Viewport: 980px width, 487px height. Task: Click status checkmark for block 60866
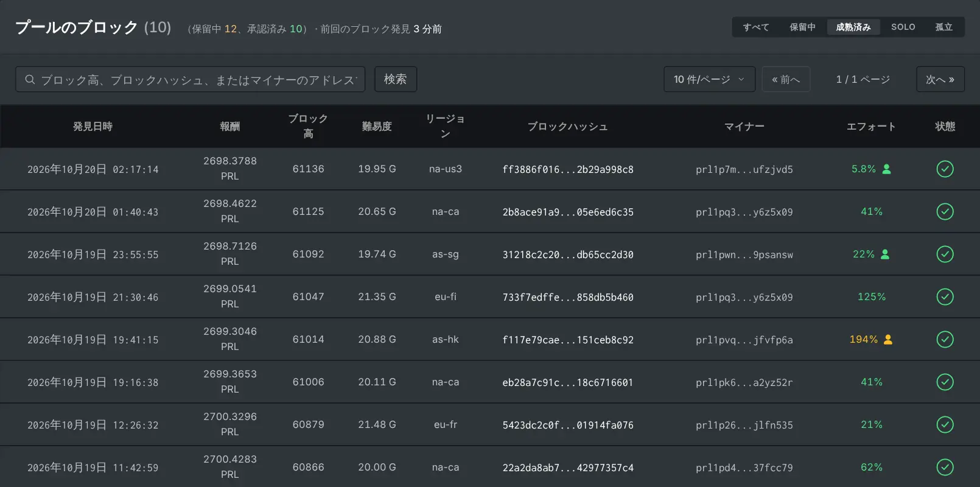(x=945, y=467)
